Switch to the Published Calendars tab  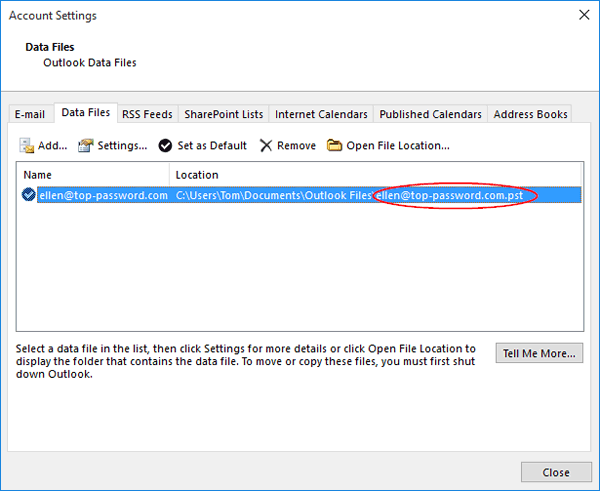pos(430,114)
